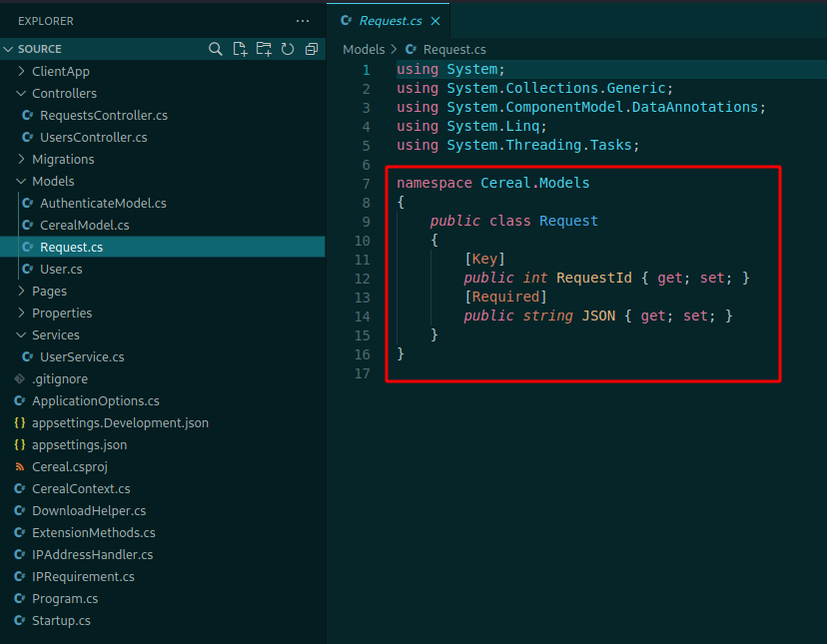This screenshot has height=644, width=827.
Task: Collapse the SOURCE section header
Action: click(163, 49)
